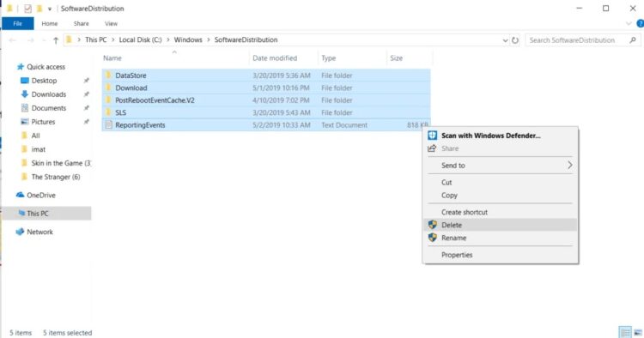Click the shield icon beside Rename

[432, 238]
